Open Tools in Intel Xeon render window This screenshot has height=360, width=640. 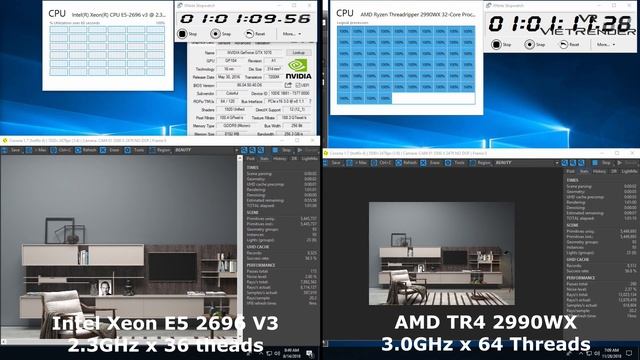tap(135, 150)
